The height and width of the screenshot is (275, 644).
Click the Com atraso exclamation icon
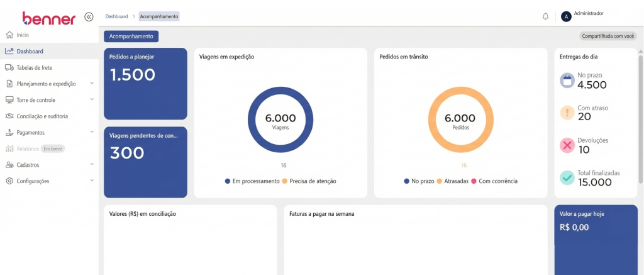click(567, 112)
